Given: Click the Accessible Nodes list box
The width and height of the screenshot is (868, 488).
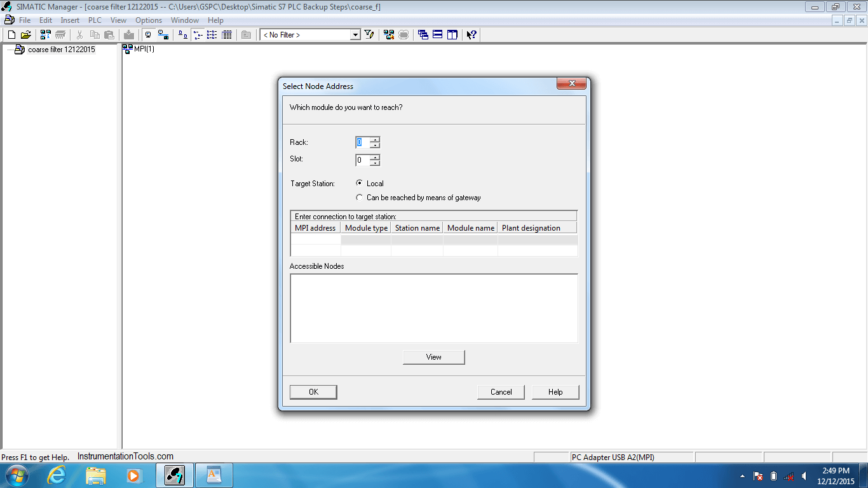Looking at the screenshot, I should tap(434, 308).
